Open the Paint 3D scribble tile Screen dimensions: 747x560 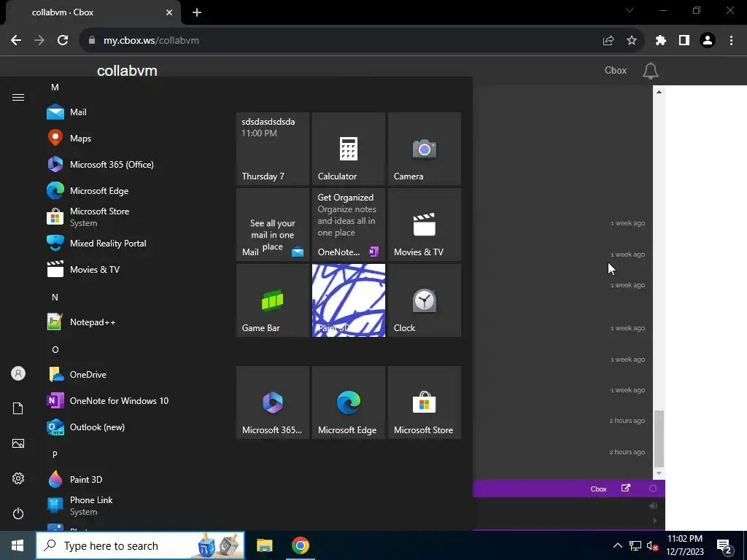pyautogui.click(x=348, y=300)
